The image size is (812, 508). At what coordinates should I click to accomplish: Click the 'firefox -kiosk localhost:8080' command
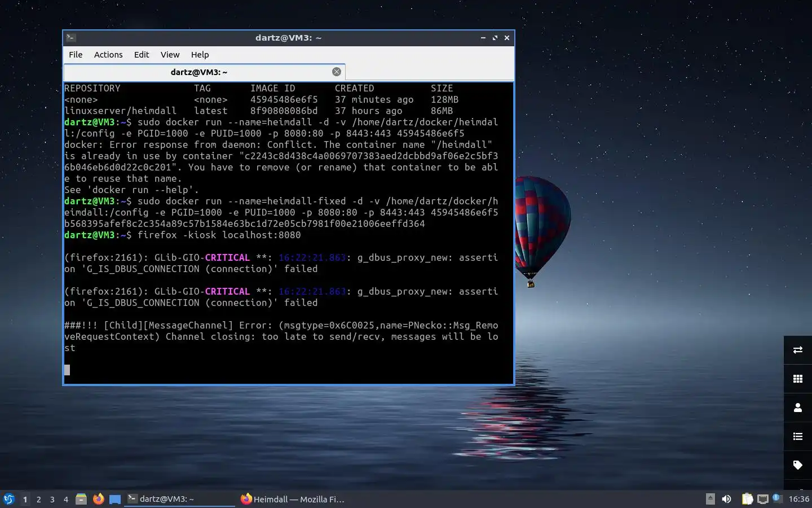219,235
